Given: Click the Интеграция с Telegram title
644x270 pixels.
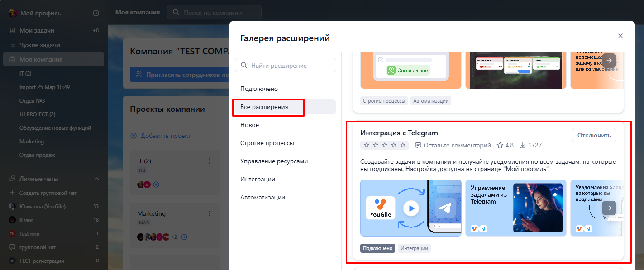Looking at the screenshot, I should [399, 133].
